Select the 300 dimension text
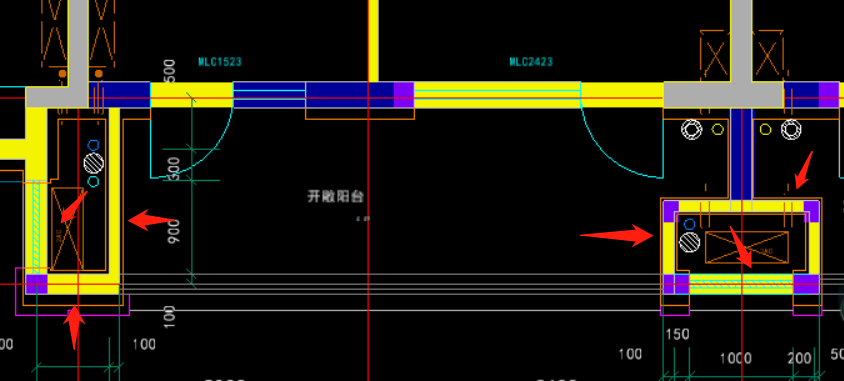Viewport: 844px width, 381px height. click(173, 169)
